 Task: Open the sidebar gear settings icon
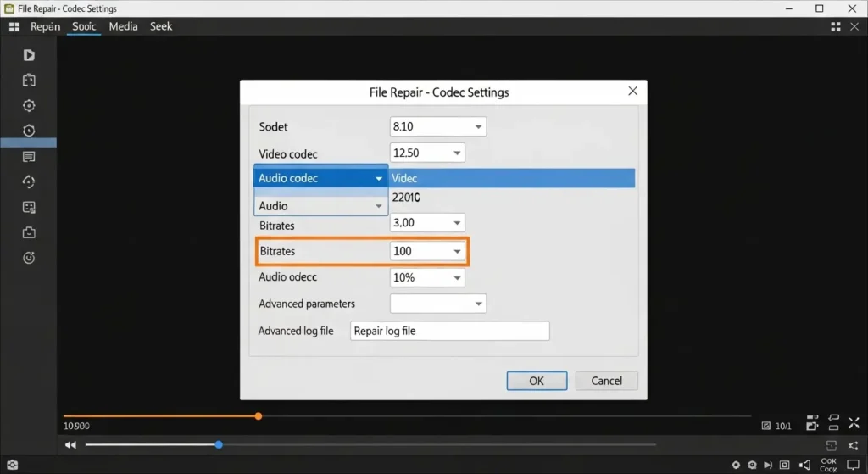[29, 106]
